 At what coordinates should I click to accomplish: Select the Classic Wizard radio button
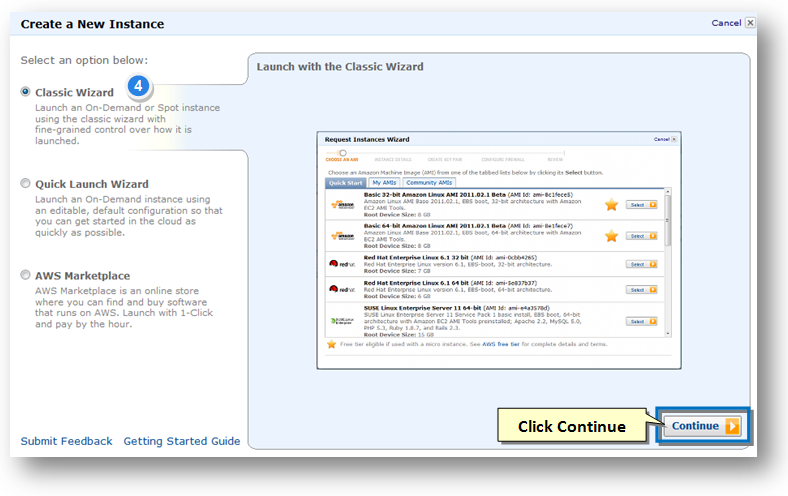coord(25,91)
